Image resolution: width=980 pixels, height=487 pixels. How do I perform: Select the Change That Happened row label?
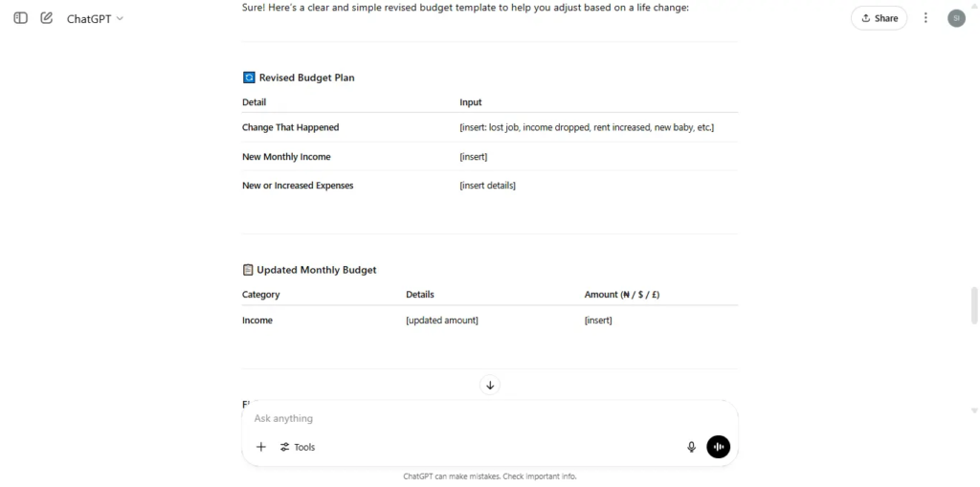[291, 127]
